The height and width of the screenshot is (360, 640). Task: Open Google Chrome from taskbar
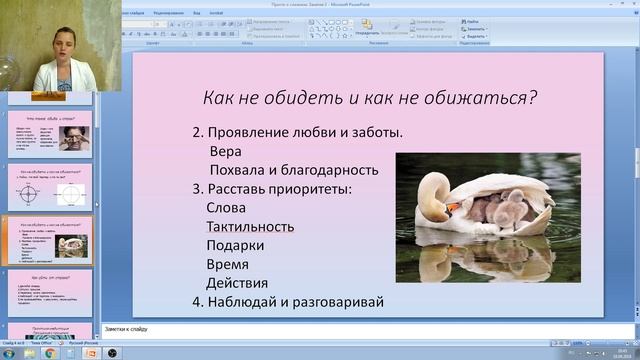coord(50,353)
